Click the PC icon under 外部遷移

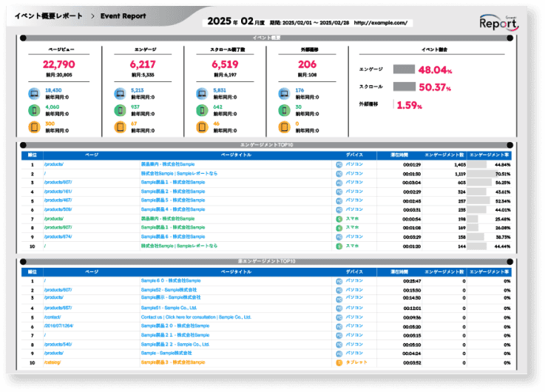(283, 93)
